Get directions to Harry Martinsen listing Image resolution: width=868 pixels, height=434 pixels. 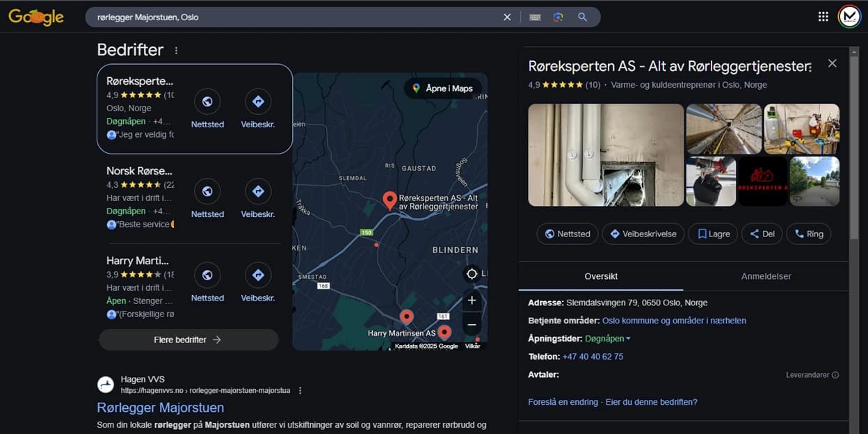(x=258, y=275)
